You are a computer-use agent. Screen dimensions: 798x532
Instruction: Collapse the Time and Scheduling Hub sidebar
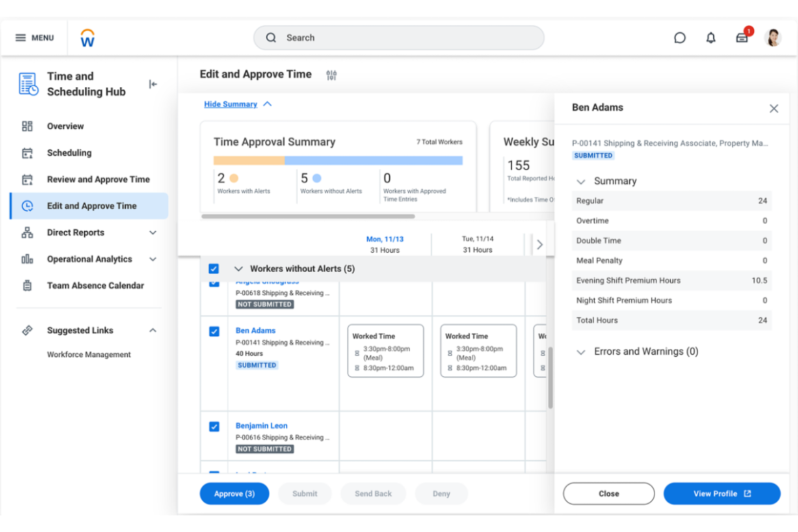(153, 84)
